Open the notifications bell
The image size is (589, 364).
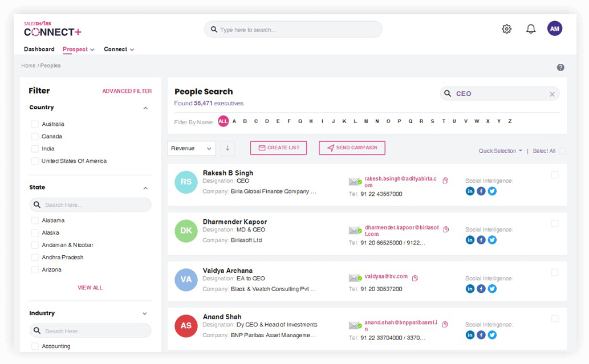click(531, 29)
